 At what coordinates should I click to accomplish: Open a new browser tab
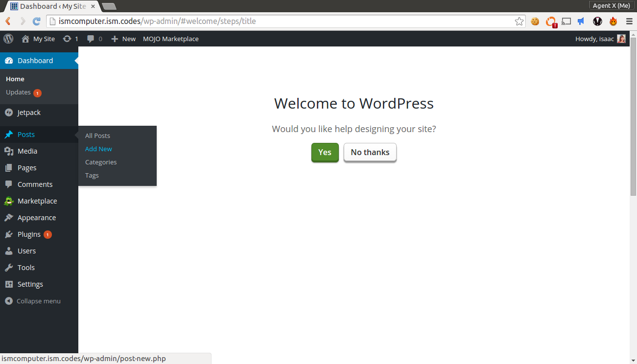pyautogui.click(x=109, y=6)
